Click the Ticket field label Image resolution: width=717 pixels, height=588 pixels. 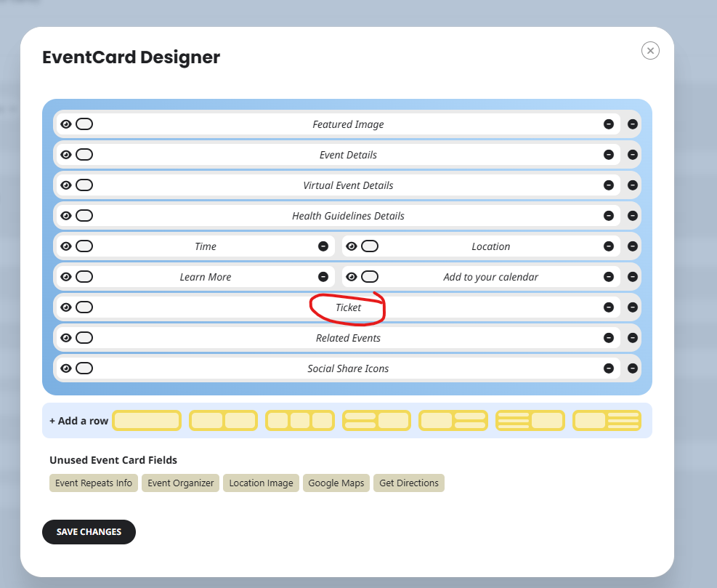pyautogui.click(x=349, y=307)
